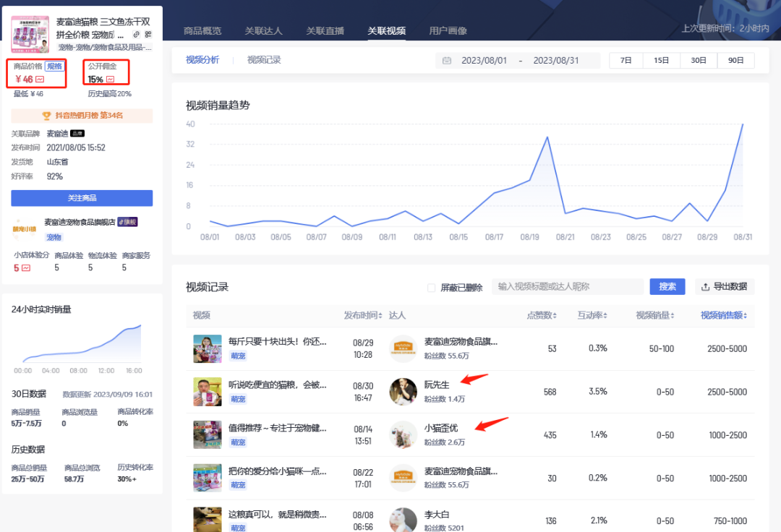The height and width of the screenshot is (532, 781).
Task: Open the 麦富迪宠物食品旗舰店 shop link
Action: [80, 222]
